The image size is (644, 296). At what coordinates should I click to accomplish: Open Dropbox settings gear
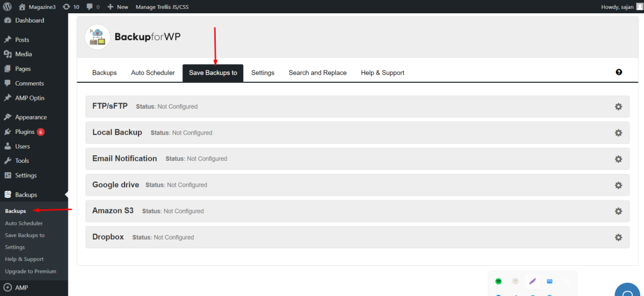(618, 238)
